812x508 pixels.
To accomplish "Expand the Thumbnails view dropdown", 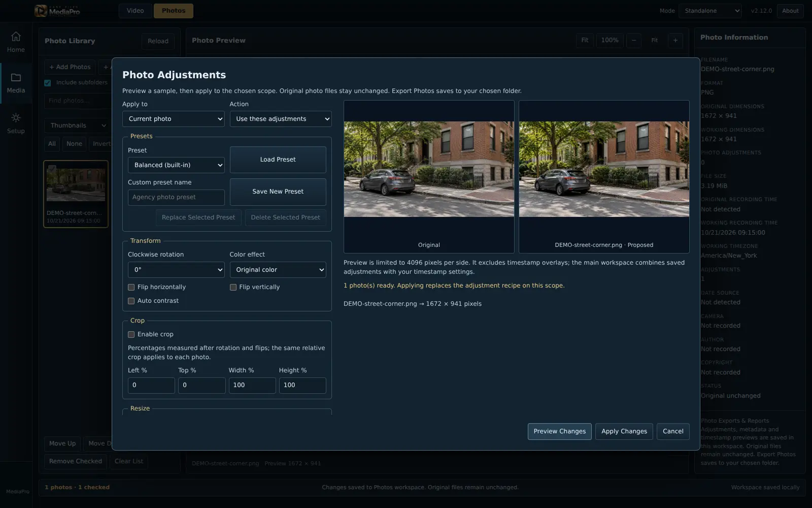I will tap(77, 125).
